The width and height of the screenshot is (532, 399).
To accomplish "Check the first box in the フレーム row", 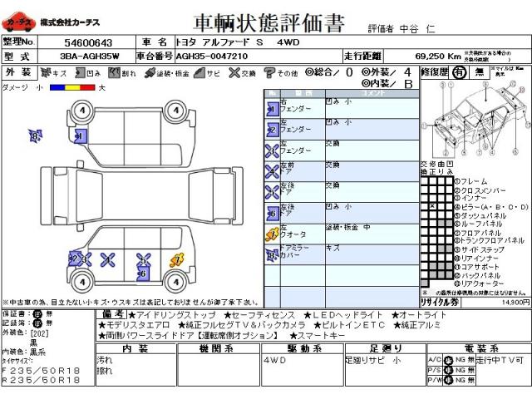I will pyautogui.click(x=425, y=181).
